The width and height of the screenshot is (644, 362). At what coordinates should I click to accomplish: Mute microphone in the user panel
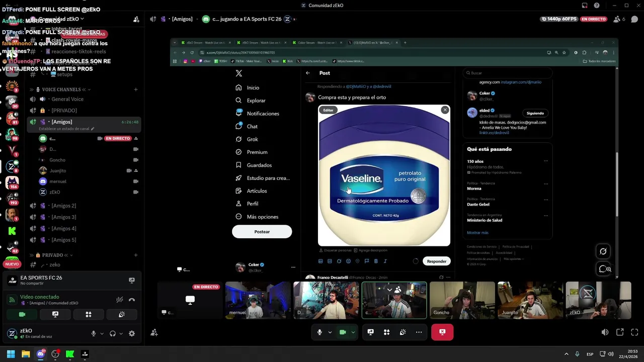93,333
